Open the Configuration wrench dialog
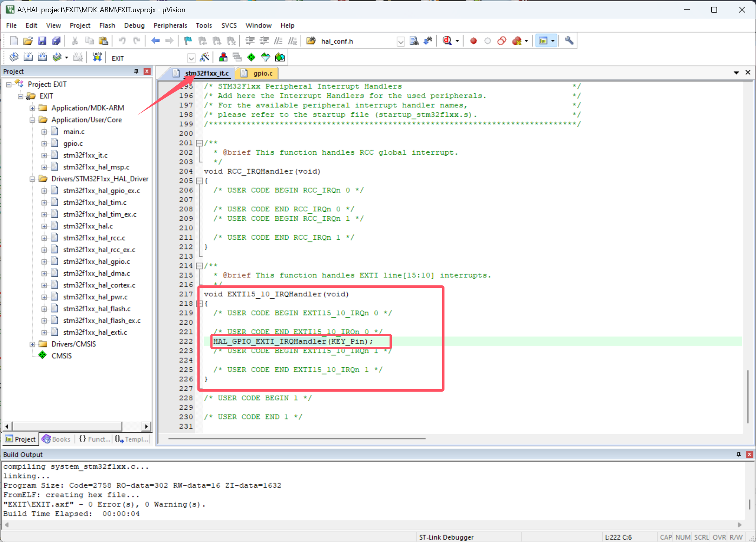 pos(568,41)
